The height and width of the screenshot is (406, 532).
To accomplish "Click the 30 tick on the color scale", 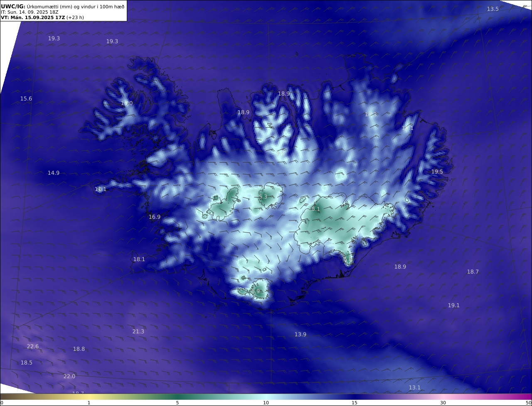I will [x=443, y=403].
